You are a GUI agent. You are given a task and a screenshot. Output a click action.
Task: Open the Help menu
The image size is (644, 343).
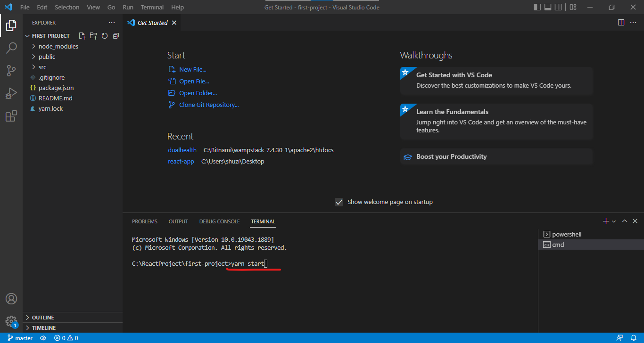(178, 7)
